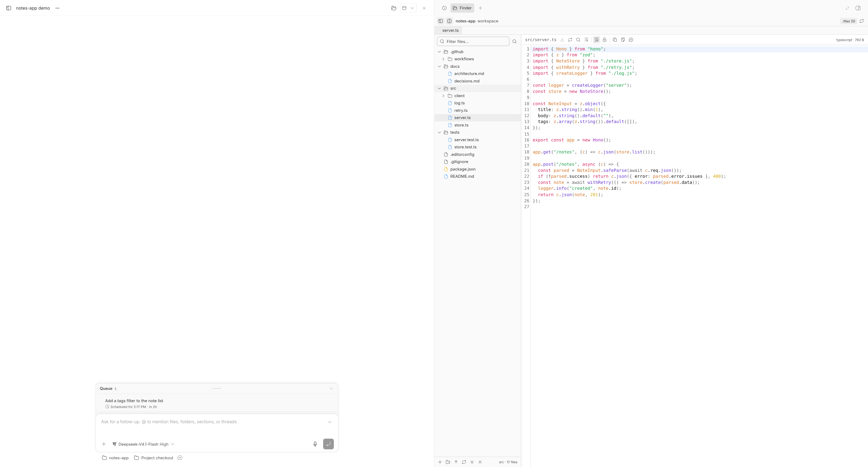This screenshot has height=467, width=868.
Task: Expand the client folder
Action: pos(443,96)
